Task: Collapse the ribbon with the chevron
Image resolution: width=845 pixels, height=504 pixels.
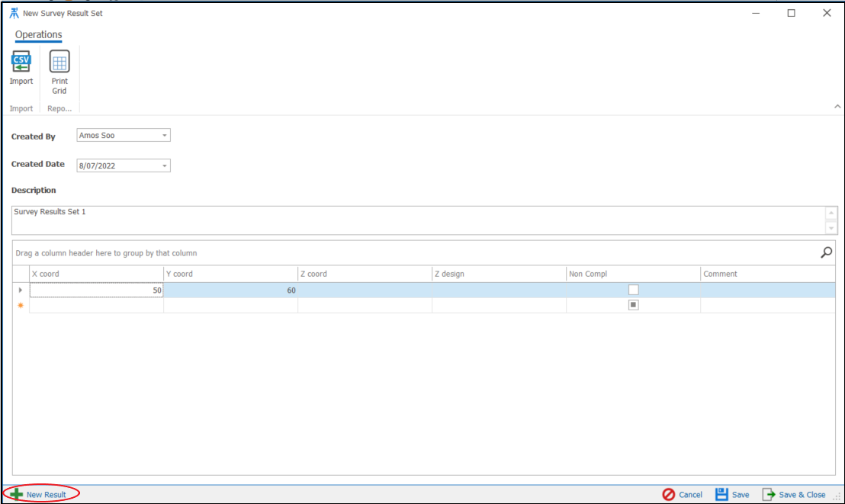Action: tap(837, 108)
